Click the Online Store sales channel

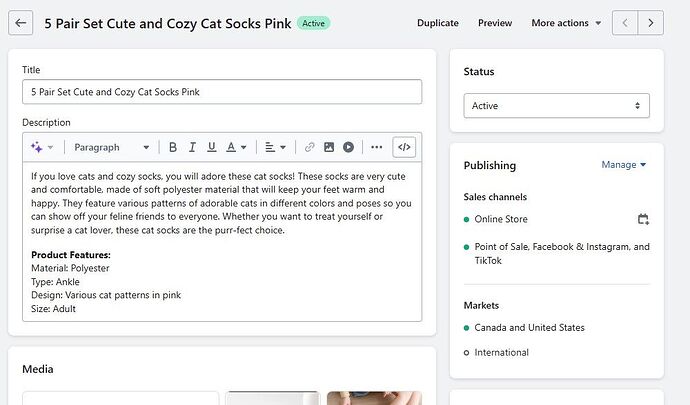click(x=501, y=219)
